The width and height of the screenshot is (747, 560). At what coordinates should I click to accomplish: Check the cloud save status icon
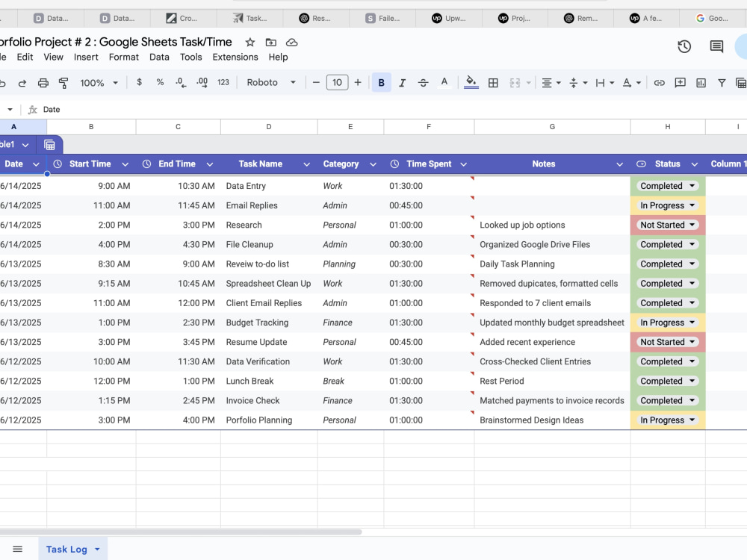[x=291, y=43]
